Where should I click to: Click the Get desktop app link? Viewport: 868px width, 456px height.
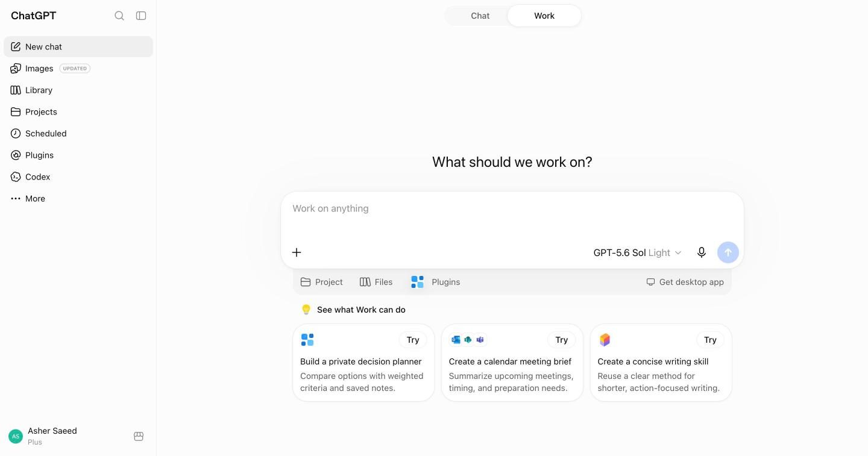685,282
